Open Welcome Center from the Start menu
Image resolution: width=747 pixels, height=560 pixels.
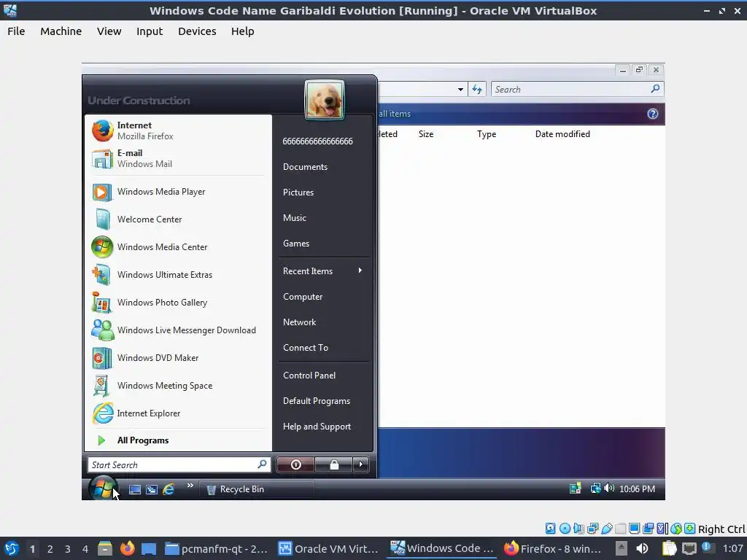(177, 219)
